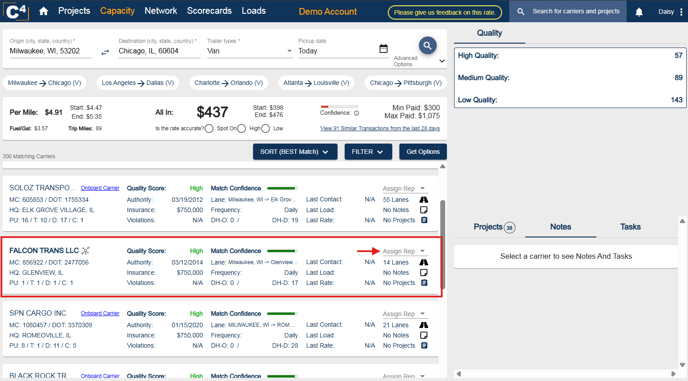Select Los Angeles to Dallas (V) lane chip
Image resolution: width=688 pixels, height=381 pixels.
(138, 83)
